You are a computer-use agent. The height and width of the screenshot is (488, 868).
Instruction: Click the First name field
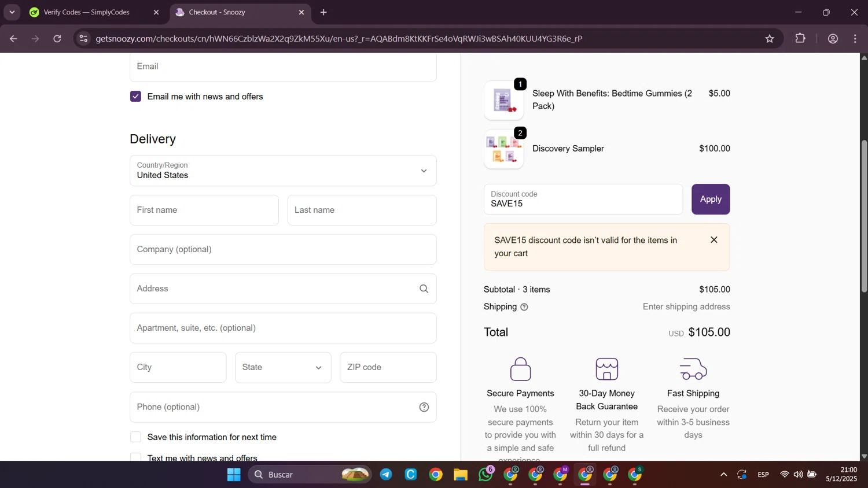pos(204,210)
